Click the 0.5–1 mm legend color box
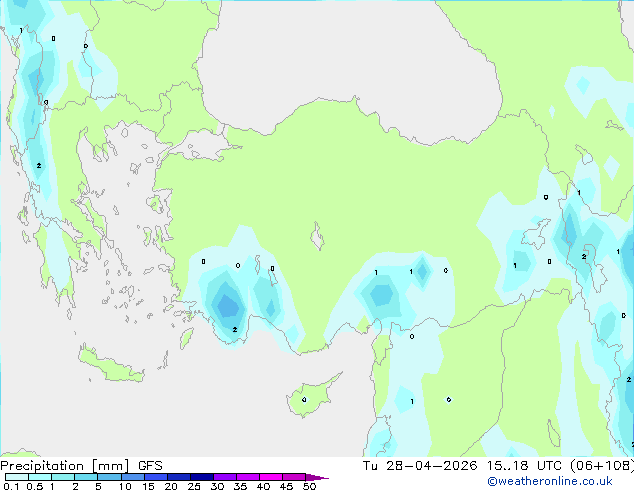The width and height of the screenshot is (634, 490). (40, 477)
